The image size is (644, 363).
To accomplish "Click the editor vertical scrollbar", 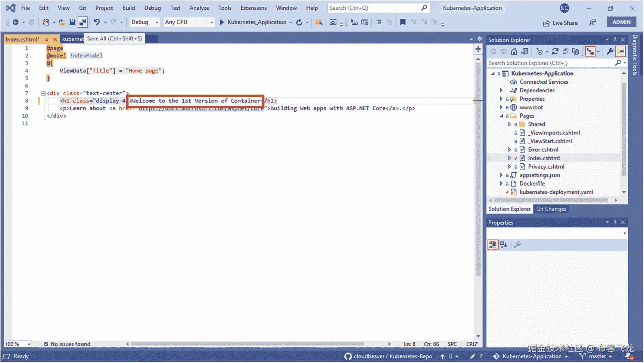I will pyautogui.click(x=478, y=168).
